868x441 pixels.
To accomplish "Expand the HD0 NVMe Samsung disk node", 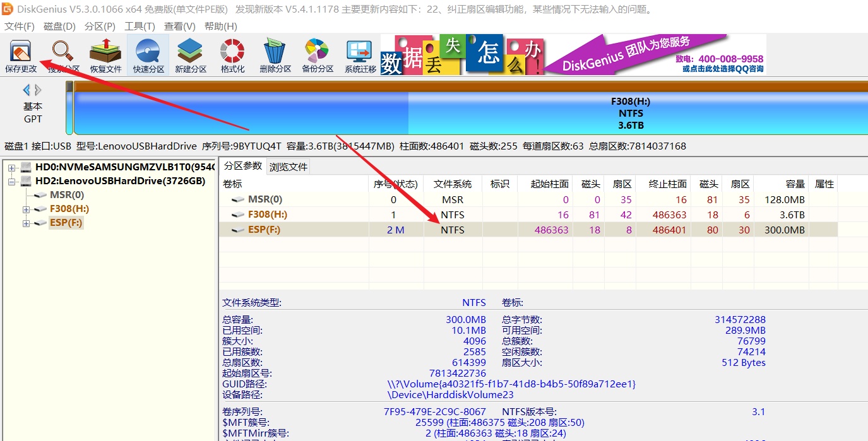I will tap(11, 168).
